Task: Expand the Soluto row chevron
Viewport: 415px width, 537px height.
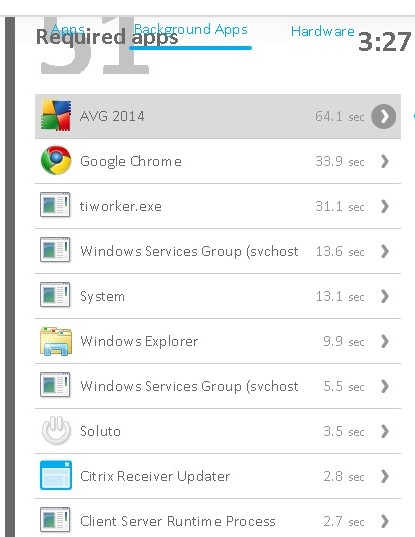Action: click(x=385, y=431)
